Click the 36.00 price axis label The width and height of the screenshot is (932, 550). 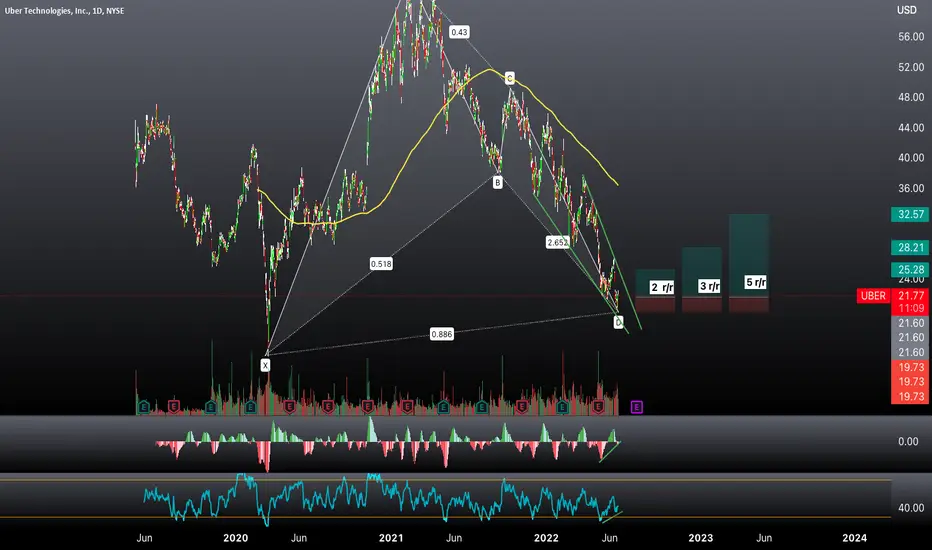pos(911,188)
